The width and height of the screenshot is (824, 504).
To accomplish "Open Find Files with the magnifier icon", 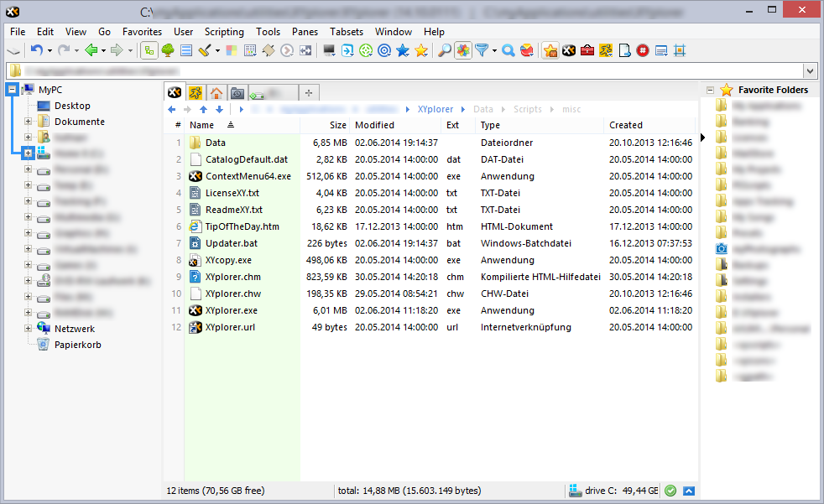I will [x=445, y=50].
